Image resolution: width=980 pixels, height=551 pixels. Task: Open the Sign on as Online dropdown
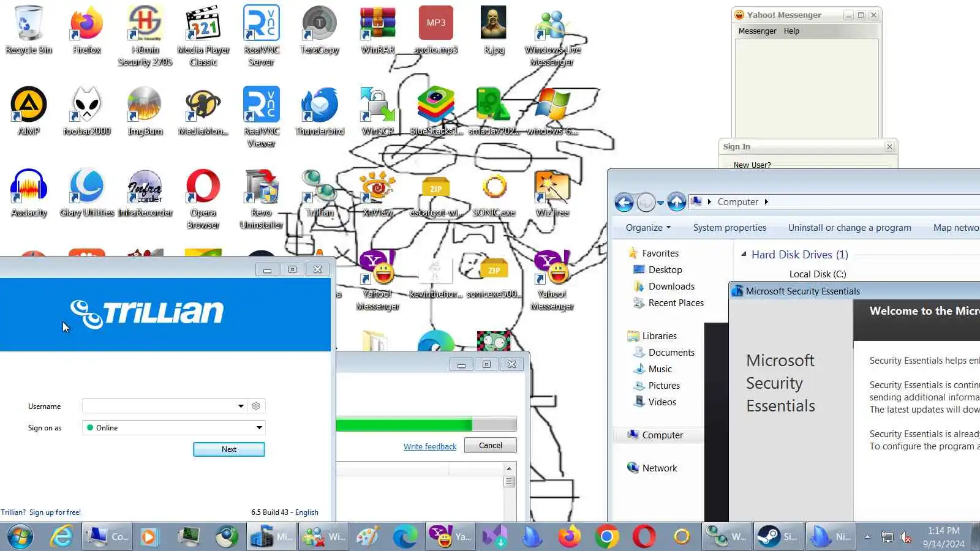click(x=259, y=427)
